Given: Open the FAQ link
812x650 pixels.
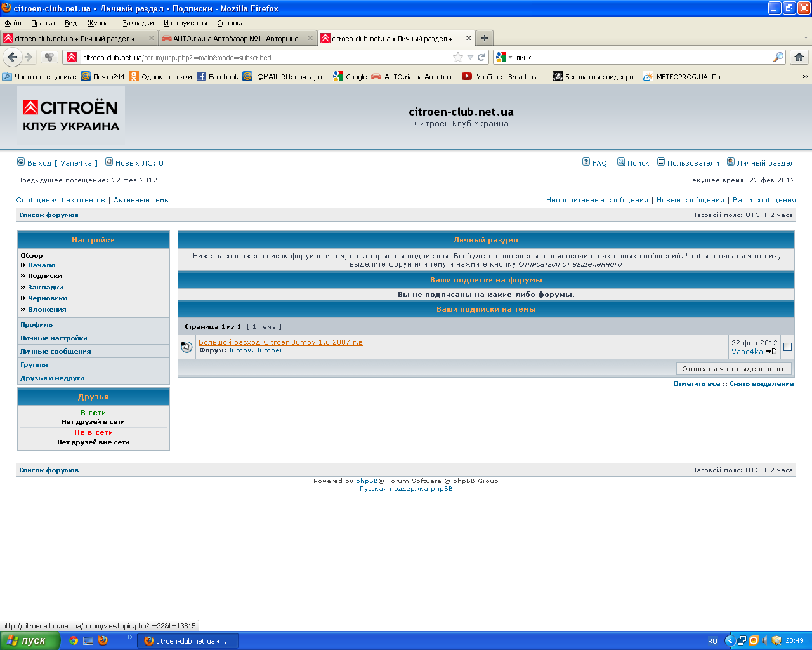Looking at the screenshot, I should [594, 163].
